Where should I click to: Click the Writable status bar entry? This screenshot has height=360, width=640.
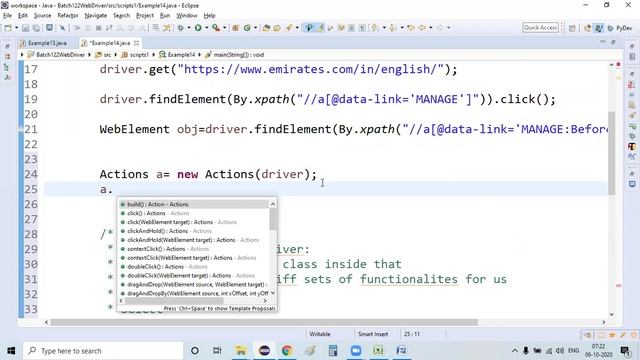point(320,334)
